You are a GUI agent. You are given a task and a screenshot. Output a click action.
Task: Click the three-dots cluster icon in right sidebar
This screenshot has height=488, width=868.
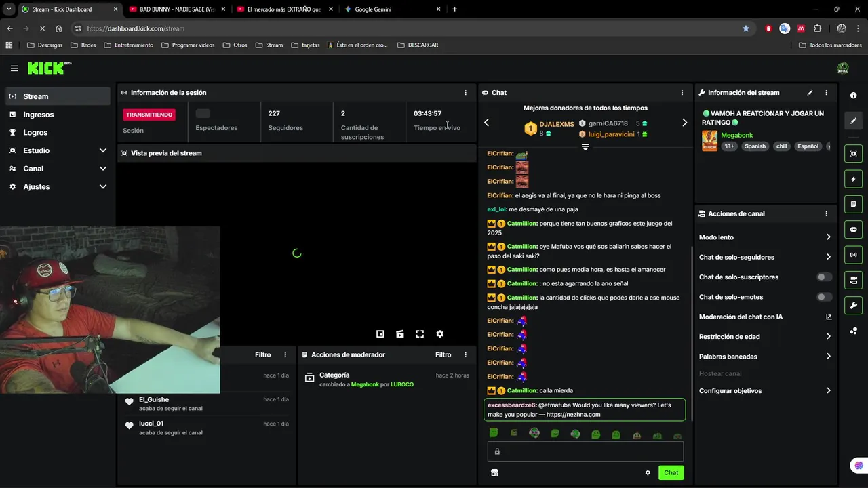(853, 331)
